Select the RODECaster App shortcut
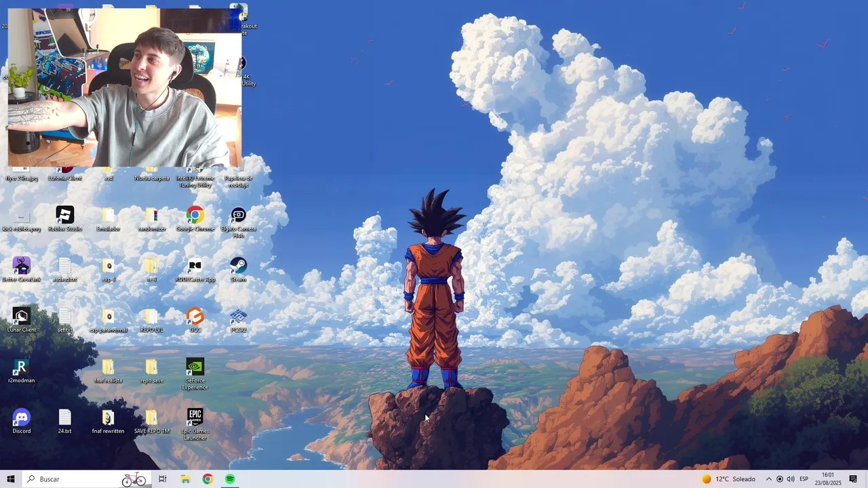868x488 pixels. 195,270
